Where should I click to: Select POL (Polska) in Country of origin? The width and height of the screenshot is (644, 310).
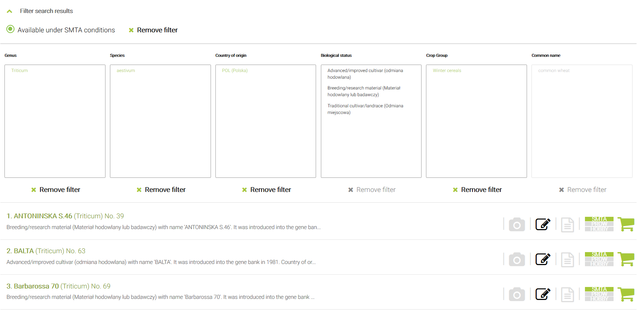(x=235, y=71)
